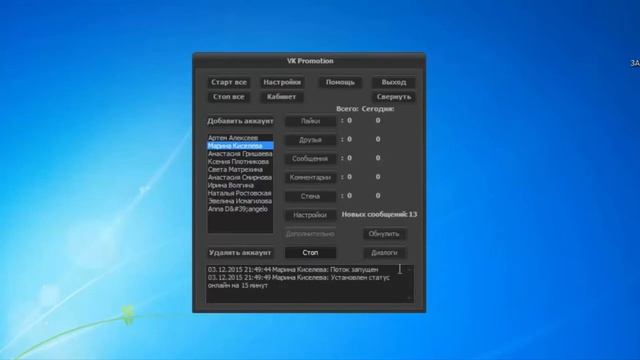The height and width of the screenshot is (360, 640).
Task: Select account Артем Алексеев
Action: coord(240,138)
